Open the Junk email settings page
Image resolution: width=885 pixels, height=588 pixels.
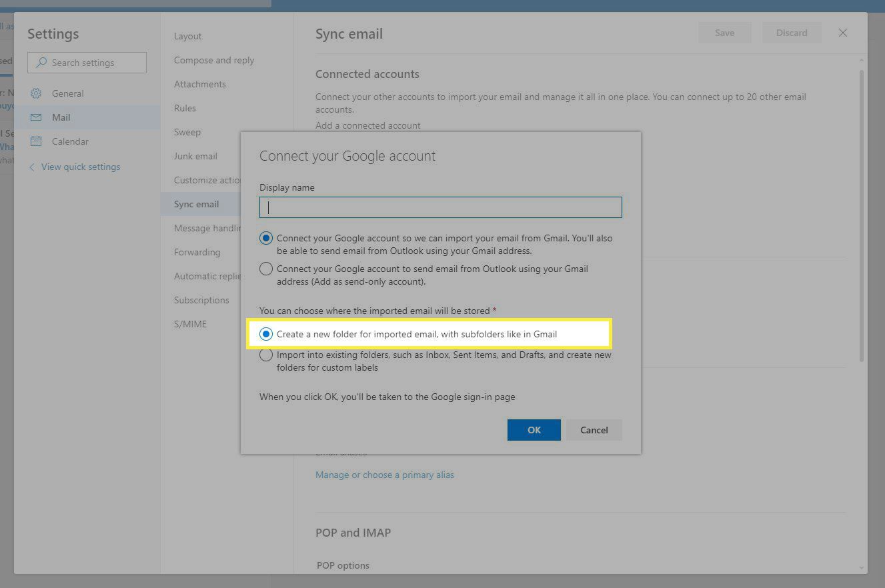coord(196,156)
